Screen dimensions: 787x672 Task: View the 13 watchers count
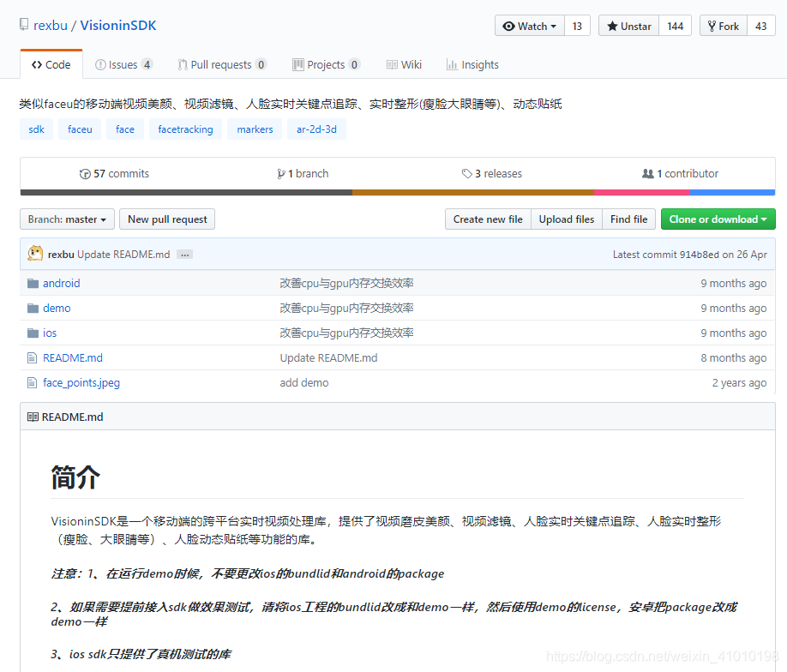tap(577, 26)
